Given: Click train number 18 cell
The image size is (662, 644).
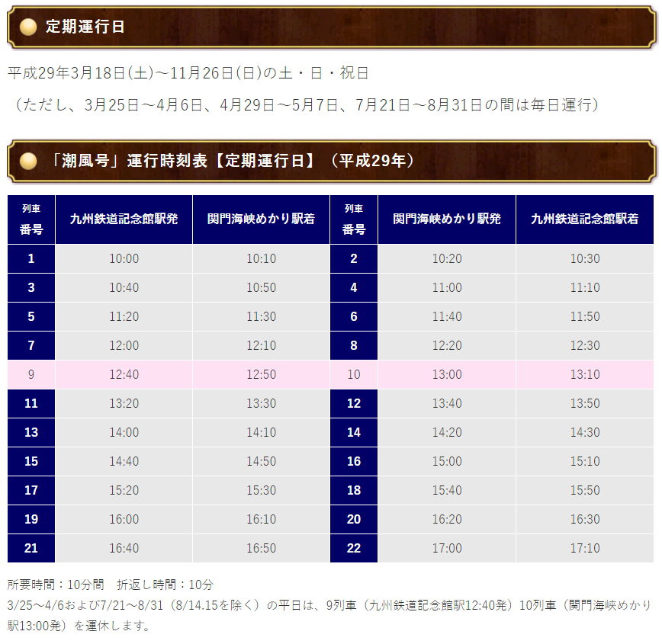Looking at the screenshot, I should tap(354, 490).
